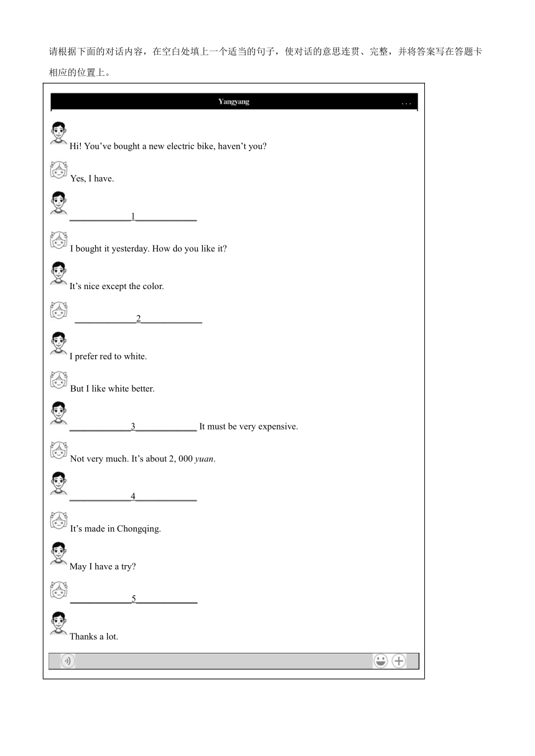Open the emoji smiley picker
The height and width of the screenshot is (756, 535).
click(x=380, y=661)
